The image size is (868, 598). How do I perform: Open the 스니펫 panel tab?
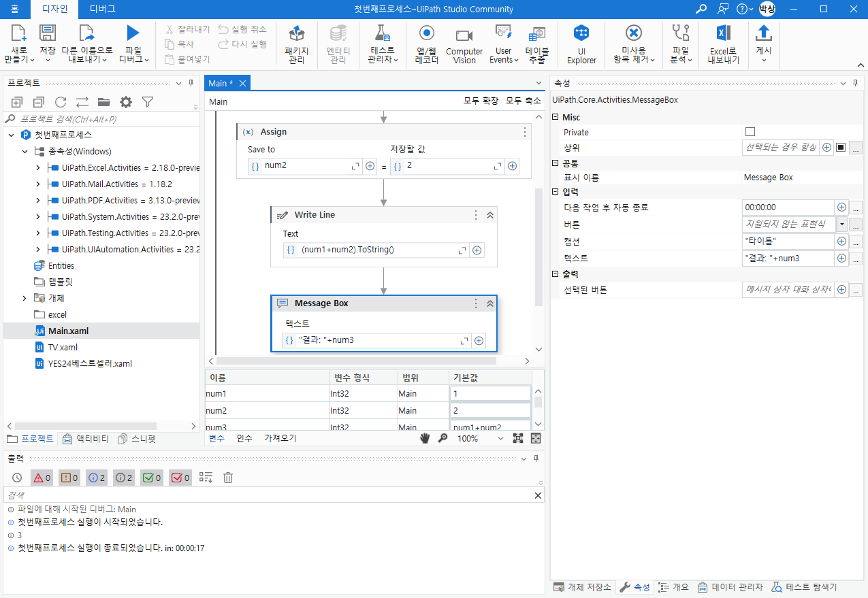pos(137,439)
